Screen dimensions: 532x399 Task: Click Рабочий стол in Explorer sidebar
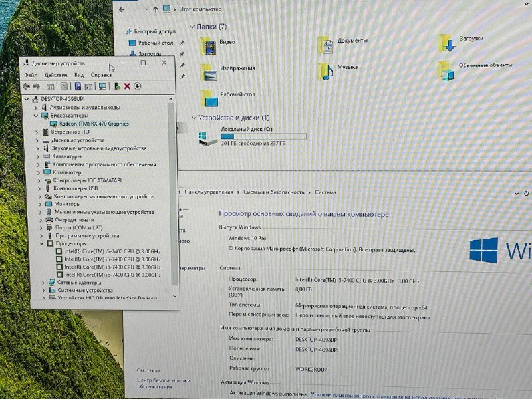click(x=156, y=43)
